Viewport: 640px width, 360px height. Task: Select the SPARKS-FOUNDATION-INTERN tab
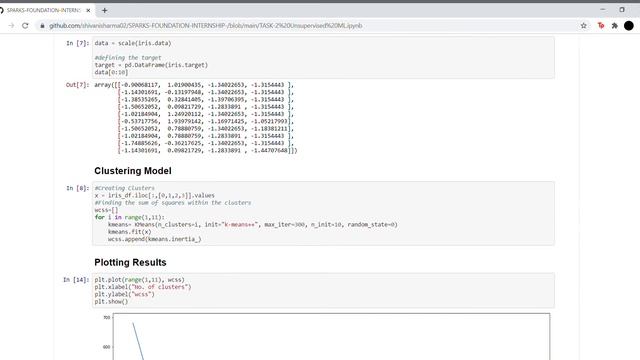point(43,11)
